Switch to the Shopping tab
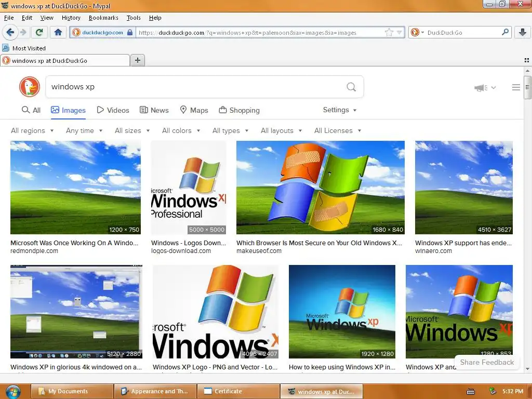The image size is (532, 399). (x=239, y=110)
